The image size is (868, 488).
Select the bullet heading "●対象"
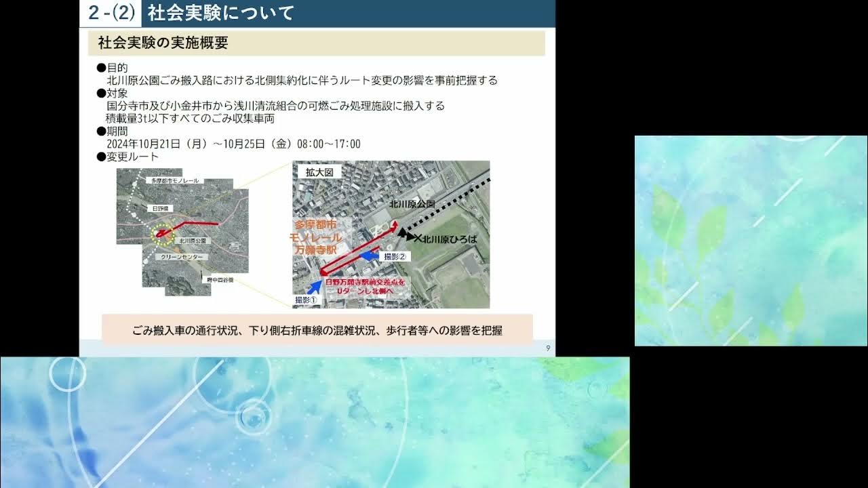click(112, 93)
